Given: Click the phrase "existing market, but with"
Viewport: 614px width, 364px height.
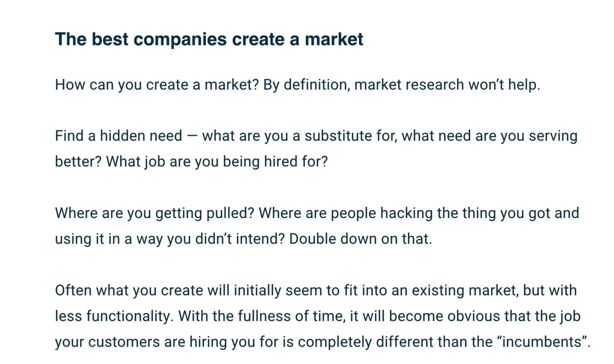Looking at the screenshot, I should (x=494, y=290).
